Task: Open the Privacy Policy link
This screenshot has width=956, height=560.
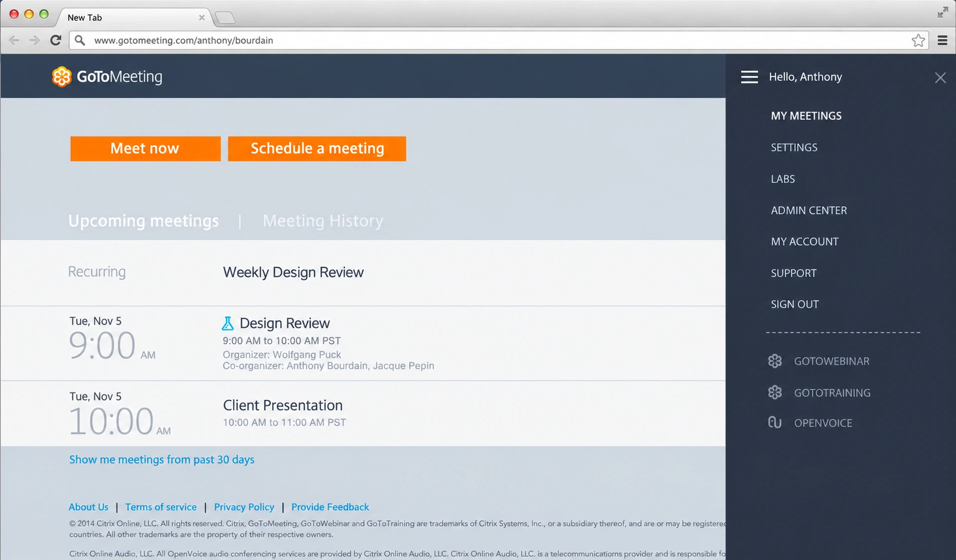Action: pos(244,507)
